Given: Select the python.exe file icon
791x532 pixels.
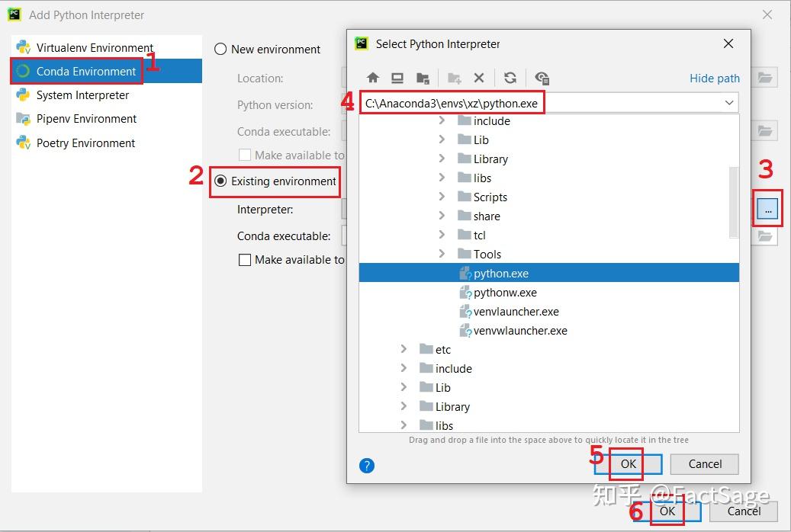Looking at the screenshot, I should tap(465, 274).
